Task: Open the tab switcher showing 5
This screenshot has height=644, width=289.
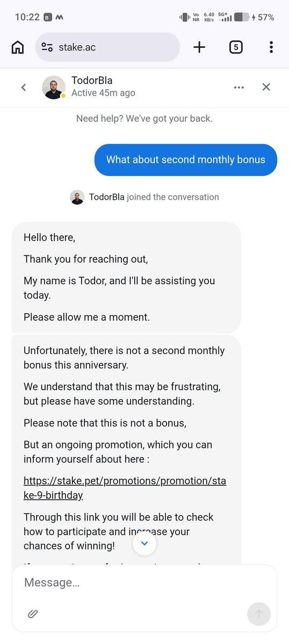Action: coord(235,47)
